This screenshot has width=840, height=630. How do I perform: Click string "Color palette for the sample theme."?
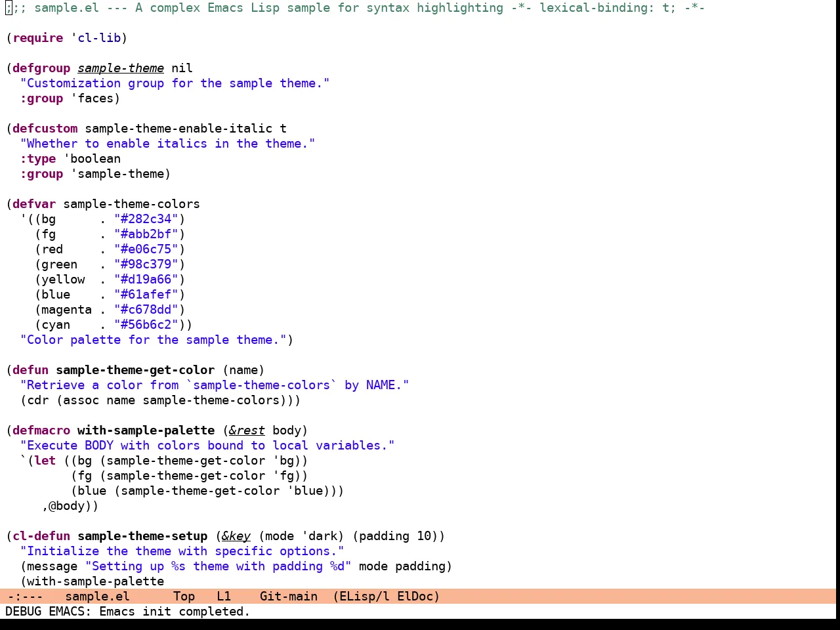click(x=153, y=340)
